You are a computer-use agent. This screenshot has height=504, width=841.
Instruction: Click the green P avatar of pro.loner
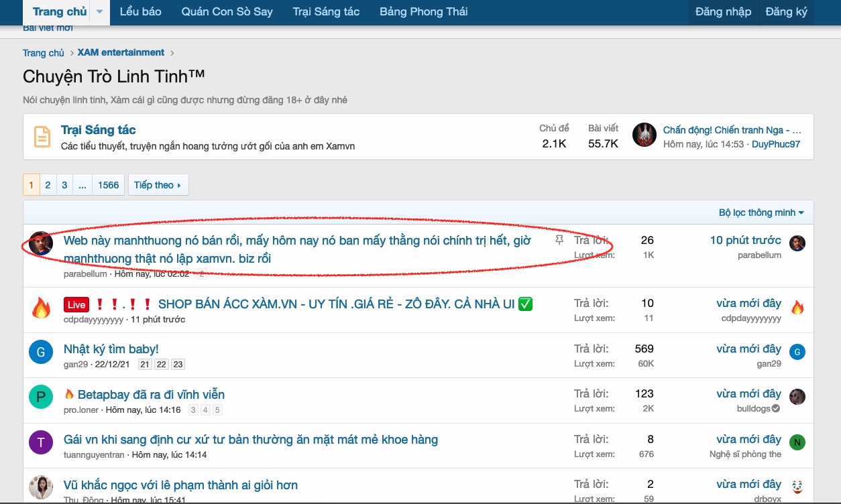(x=41, y=397)
